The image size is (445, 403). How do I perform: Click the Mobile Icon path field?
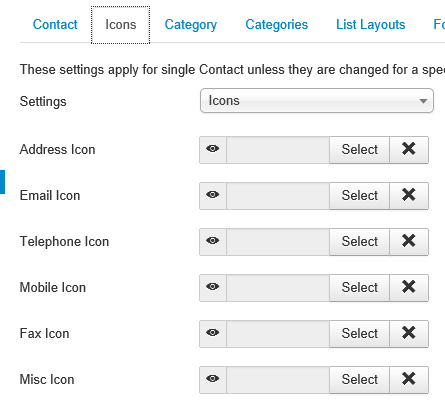point(278,288)
